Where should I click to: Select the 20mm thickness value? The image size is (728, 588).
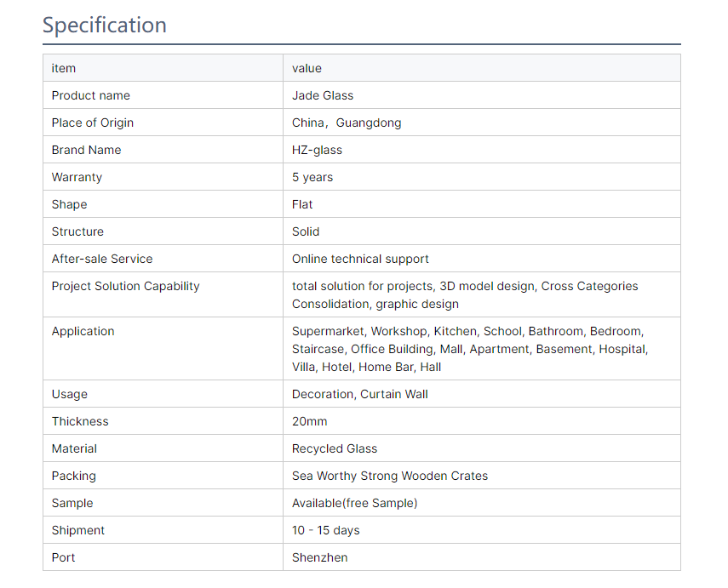pyautogui.click(x=310, y=421)
